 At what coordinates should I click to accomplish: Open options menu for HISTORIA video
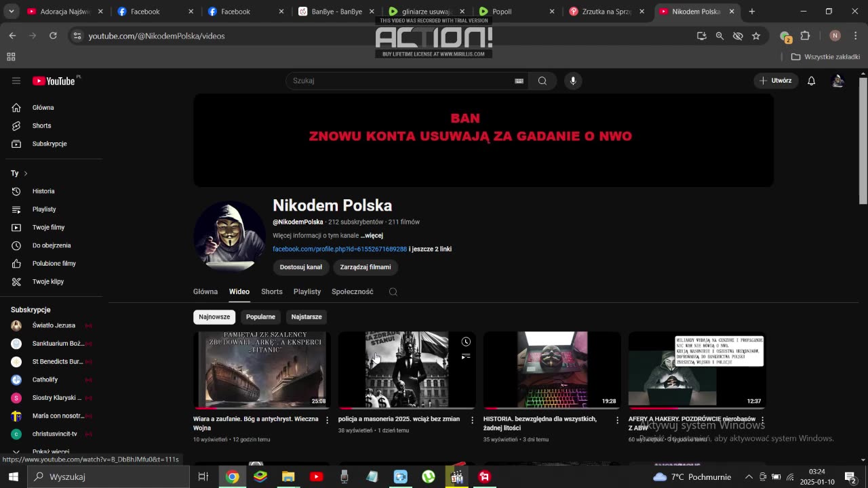coord(617,420)
